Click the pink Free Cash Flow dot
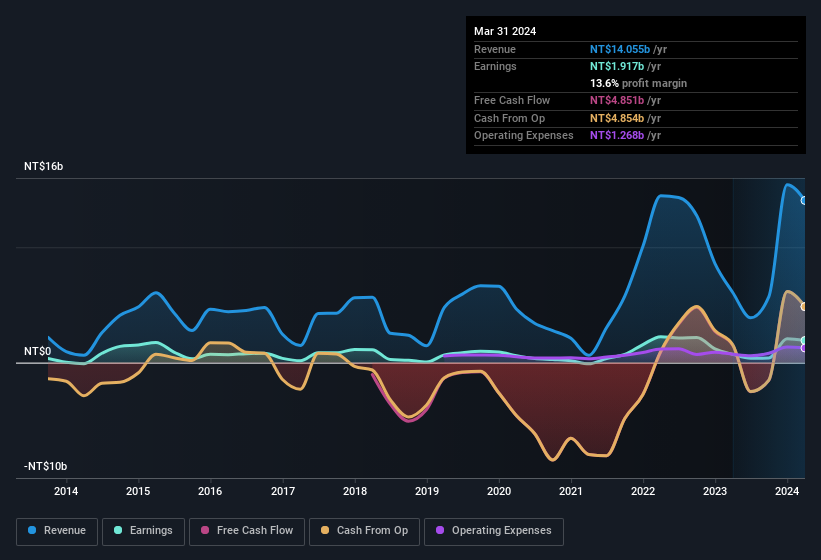The width and height of the screenshot is (821, 560). point(205,530)
